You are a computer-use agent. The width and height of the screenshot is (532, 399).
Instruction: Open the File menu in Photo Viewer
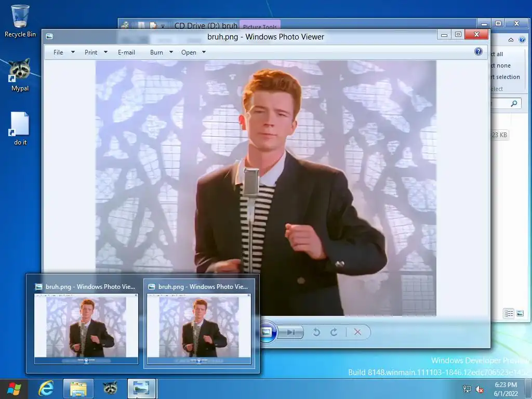click(x=58, y=52)
